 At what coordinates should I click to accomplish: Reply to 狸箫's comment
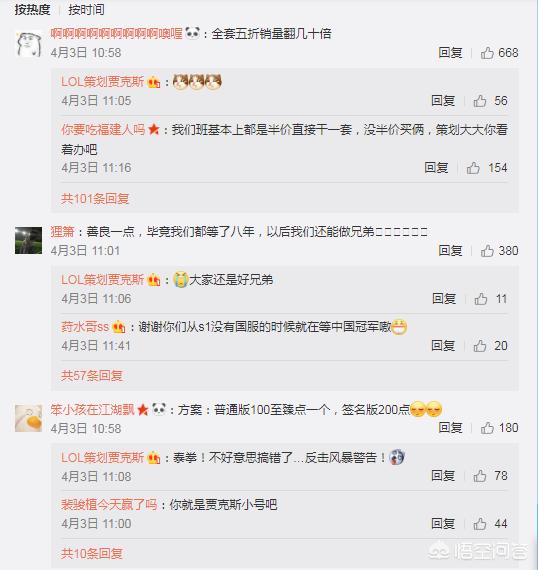coord(450,250)
